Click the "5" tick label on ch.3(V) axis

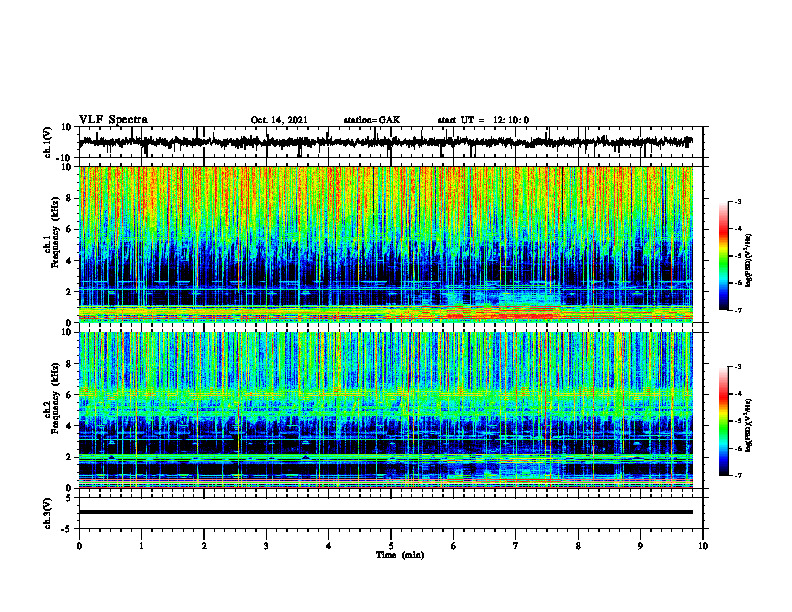(x=69, y=498)
